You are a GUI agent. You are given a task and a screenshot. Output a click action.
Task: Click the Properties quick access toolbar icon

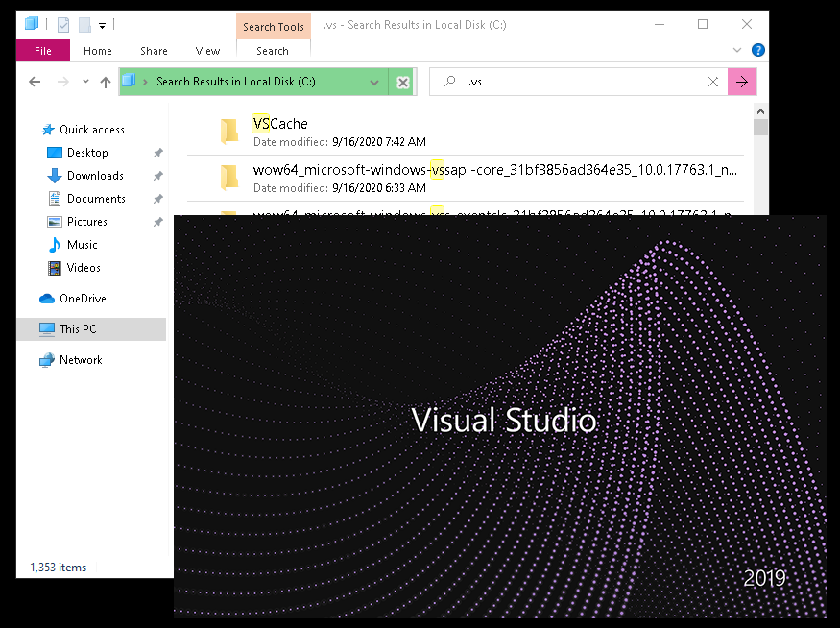coord(63,25)
